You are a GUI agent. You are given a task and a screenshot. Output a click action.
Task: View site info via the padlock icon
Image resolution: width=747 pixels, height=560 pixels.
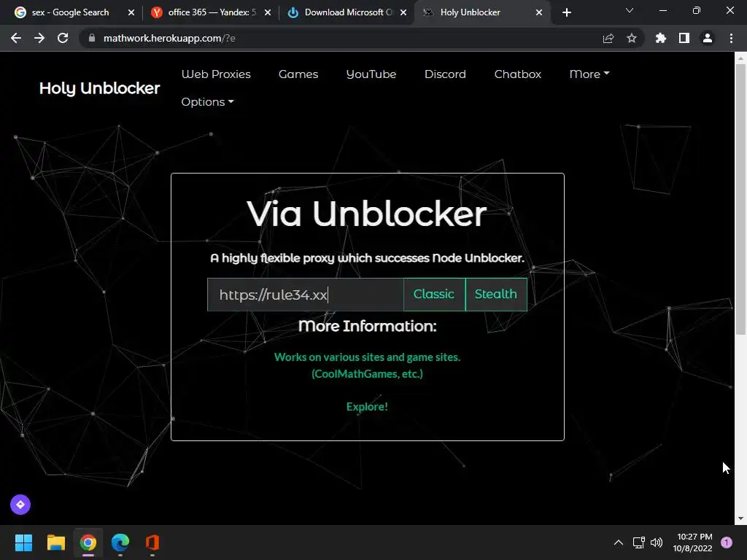(92, 38)
